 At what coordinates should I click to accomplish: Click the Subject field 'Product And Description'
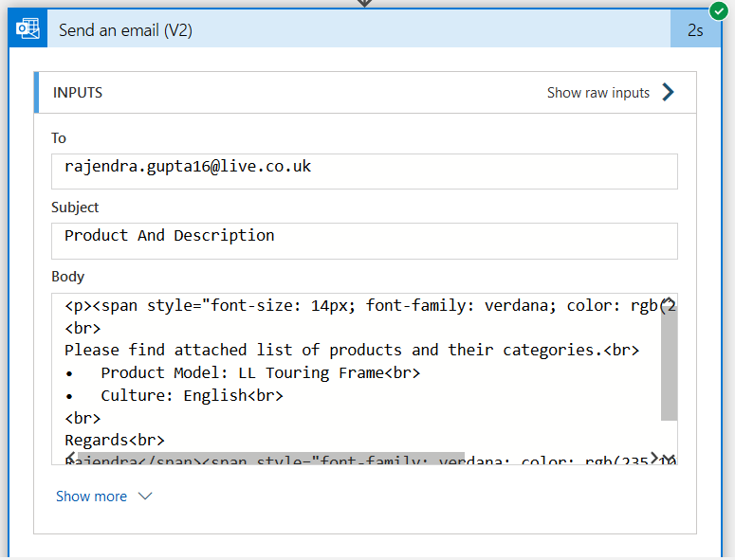tap(364, 240)
